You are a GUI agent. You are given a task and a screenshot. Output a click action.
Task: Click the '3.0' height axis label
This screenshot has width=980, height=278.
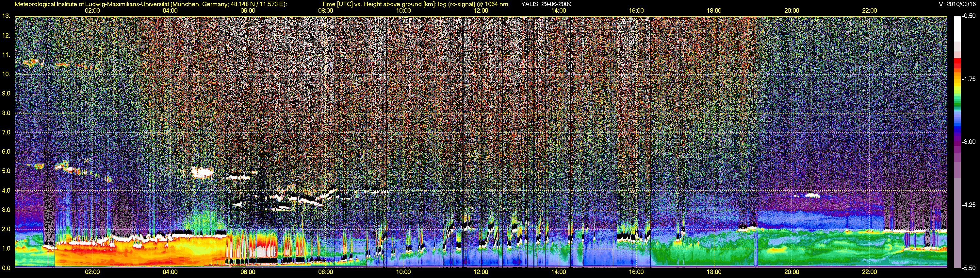pyautogui.click(x=6, y=210)
